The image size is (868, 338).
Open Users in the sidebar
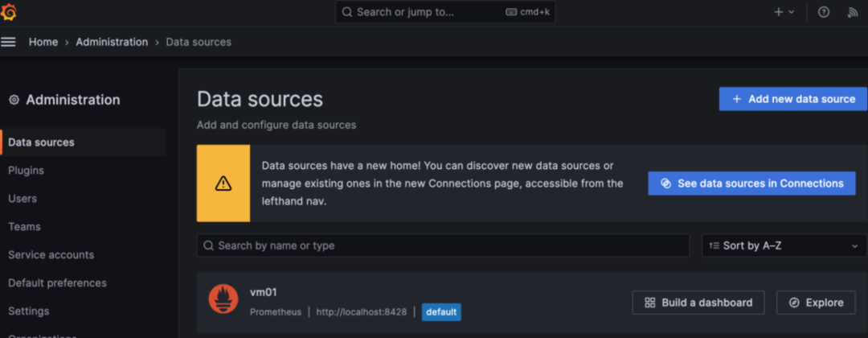click(23, 198)
